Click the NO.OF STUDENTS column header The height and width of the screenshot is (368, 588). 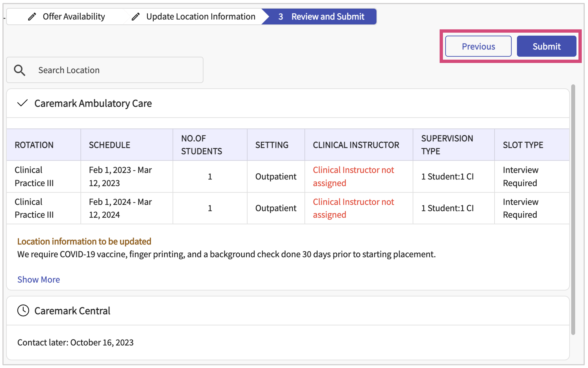(x=210, y=145)
